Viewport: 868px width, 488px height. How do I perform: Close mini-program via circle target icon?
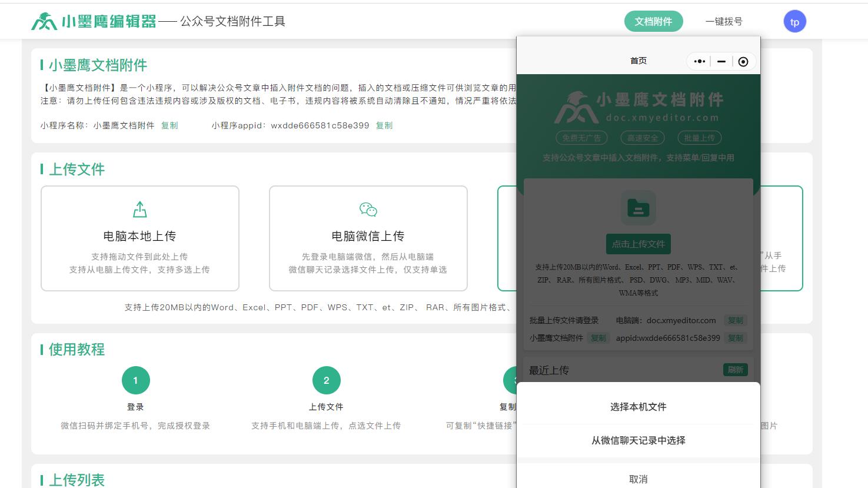tap(743, 61)
